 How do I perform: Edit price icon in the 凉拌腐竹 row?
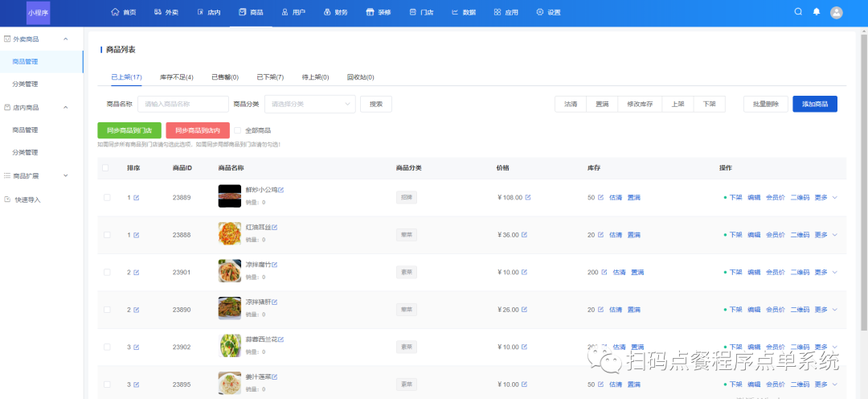[524, 272]
